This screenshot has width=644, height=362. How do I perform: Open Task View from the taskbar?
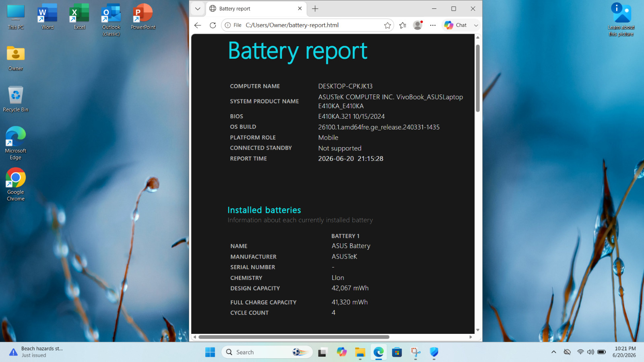(322, 352)
